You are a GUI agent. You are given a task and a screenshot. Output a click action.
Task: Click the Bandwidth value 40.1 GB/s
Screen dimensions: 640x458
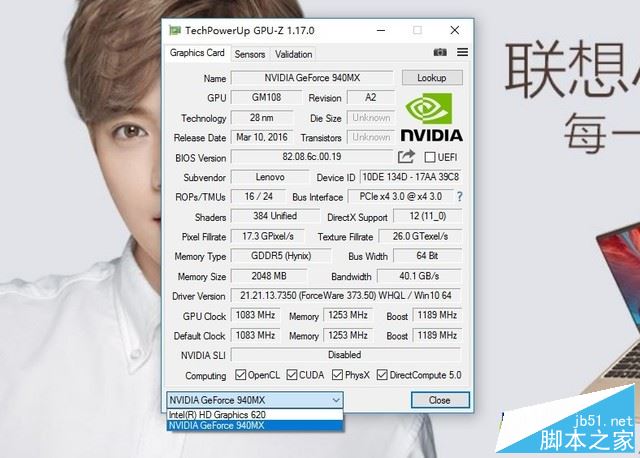[419, 276]
